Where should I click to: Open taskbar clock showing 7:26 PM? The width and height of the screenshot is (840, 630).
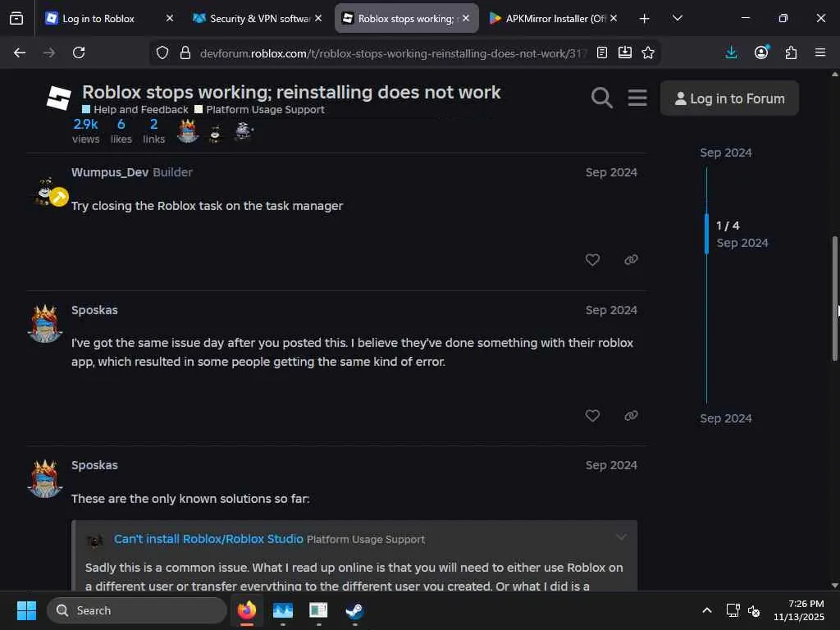tap(799, 610)
